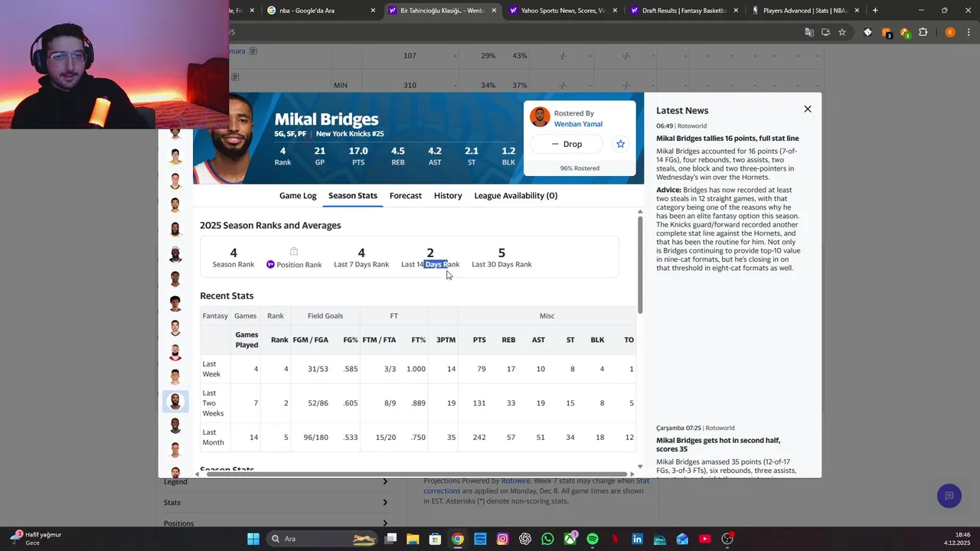
Task: Click the scroll down arrow in player card
Action: 640,466
